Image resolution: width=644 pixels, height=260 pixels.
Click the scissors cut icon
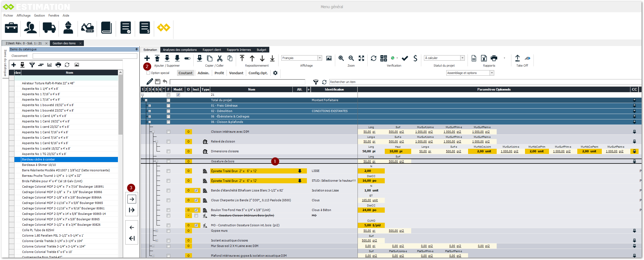(220, 58)
